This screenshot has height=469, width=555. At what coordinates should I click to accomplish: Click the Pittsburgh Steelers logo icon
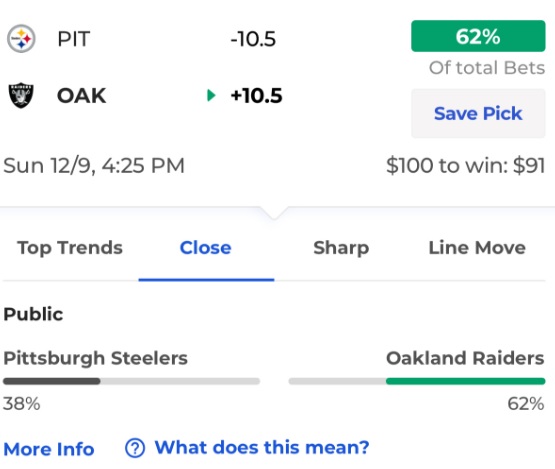(21, 39)
